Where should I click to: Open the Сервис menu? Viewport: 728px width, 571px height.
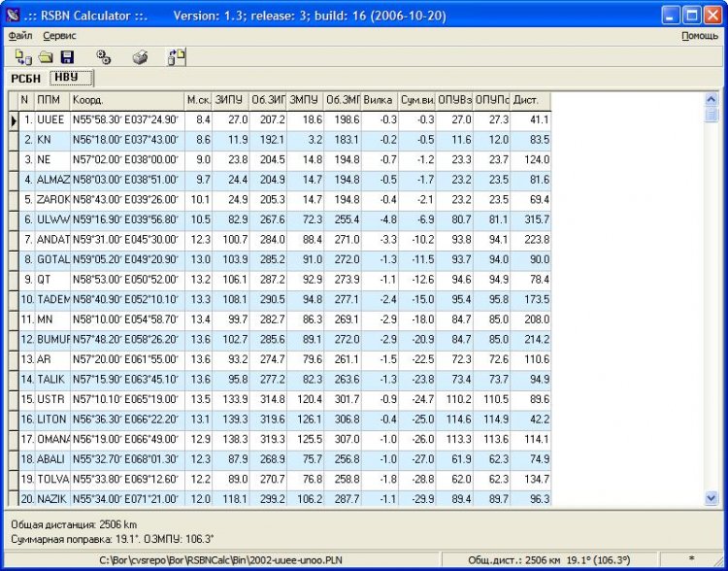tap(59, 36)
